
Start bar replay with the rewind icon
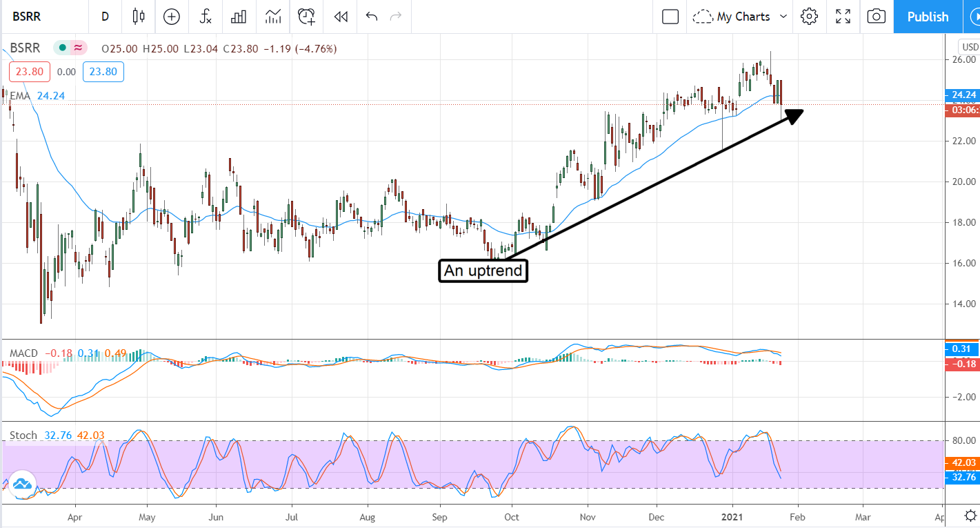[x=340, y=17]
